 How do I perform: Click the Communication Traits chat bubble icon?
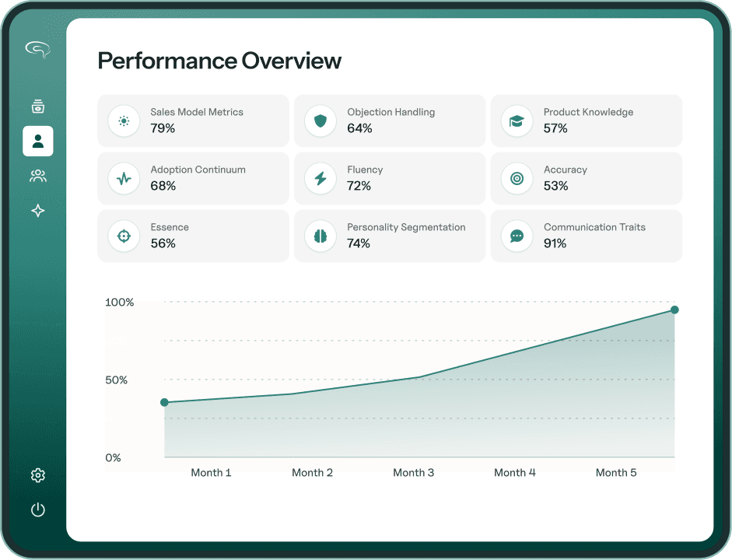click(517, 236)
